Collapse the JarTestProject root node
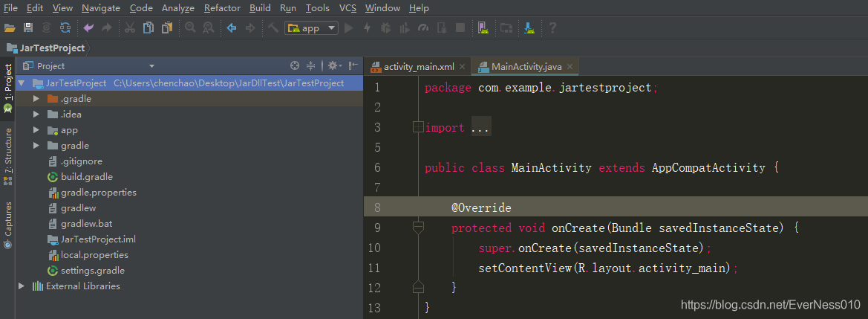Screen dimensions: 868x319 (22, 83)
